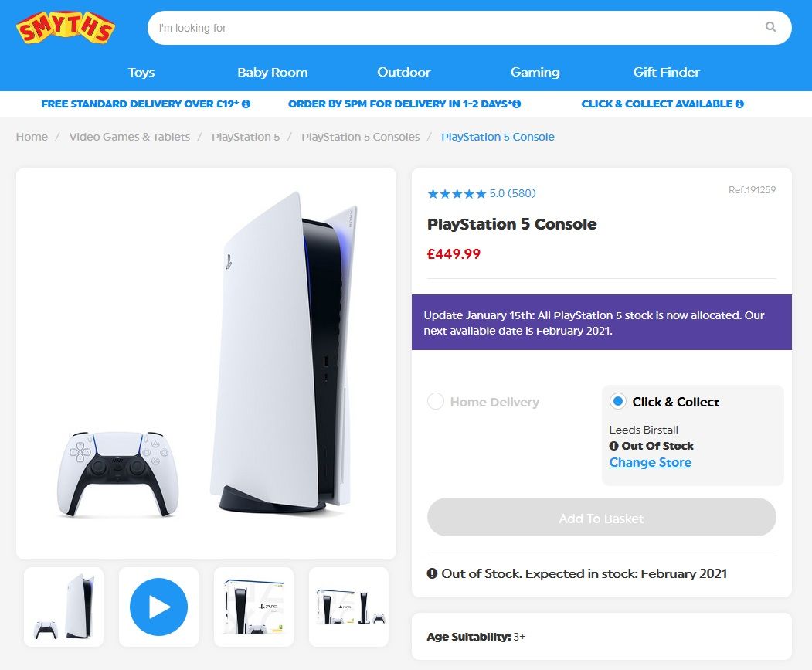
Task: Click the search magnifier icon
Action: (x=770, y=27)
